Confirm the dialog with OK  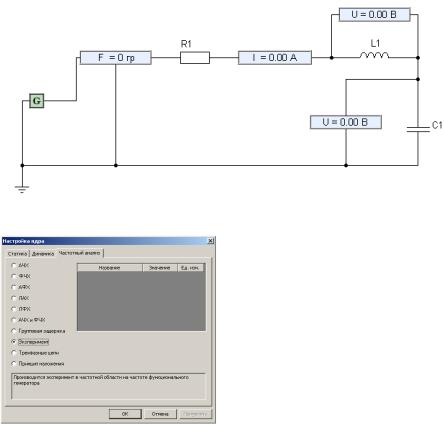point(125,414)
